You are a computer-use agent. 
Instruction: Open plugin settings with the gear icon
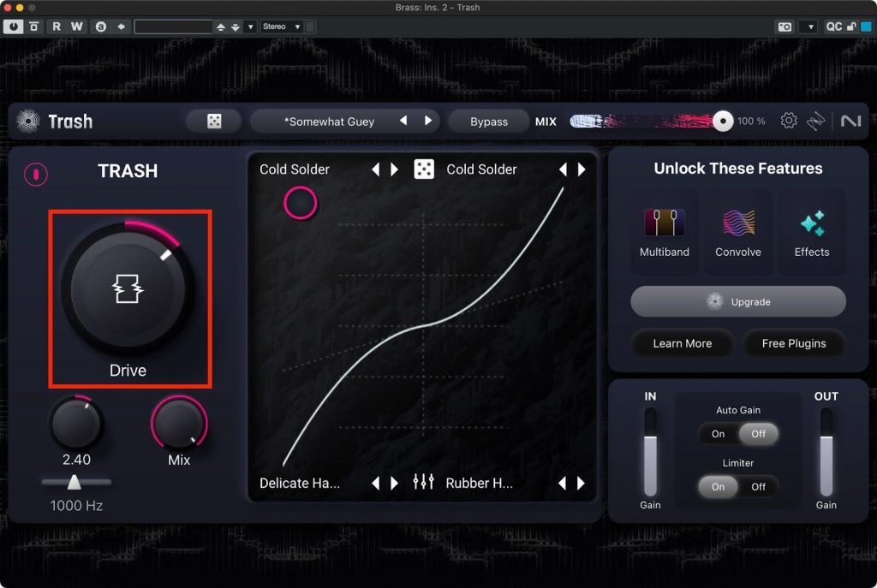point(789,120)
